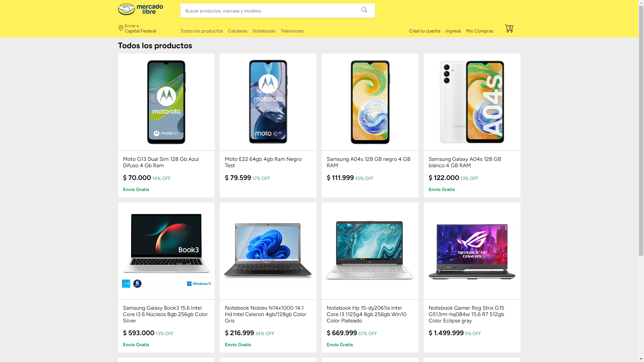Image resolution: width=644 pixels, height=362 pixels.
Task: Click the 6 núcleos badge icon
Action: (x=138, y=284)
